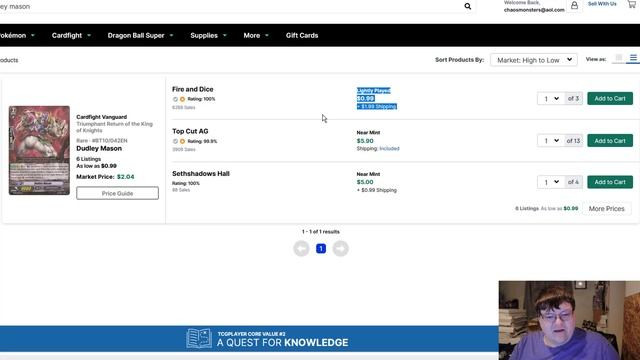Click Top Cut AG certified seller badge

[x=175, y=141]
